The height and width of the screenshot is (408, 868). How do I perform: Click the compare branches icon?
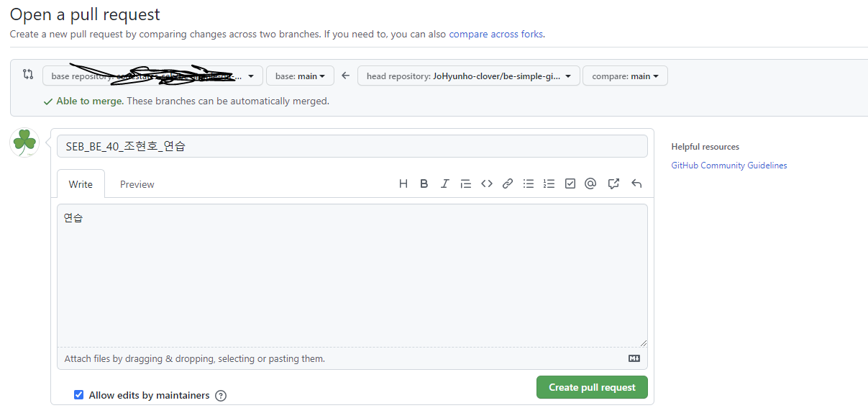coord(28,74)
